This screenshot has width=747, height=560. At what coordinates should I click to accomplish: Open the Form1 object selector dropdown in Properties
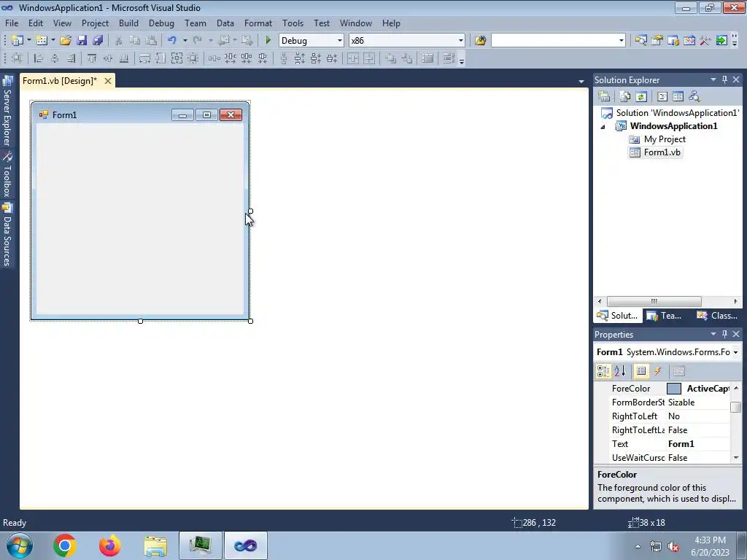735,352
